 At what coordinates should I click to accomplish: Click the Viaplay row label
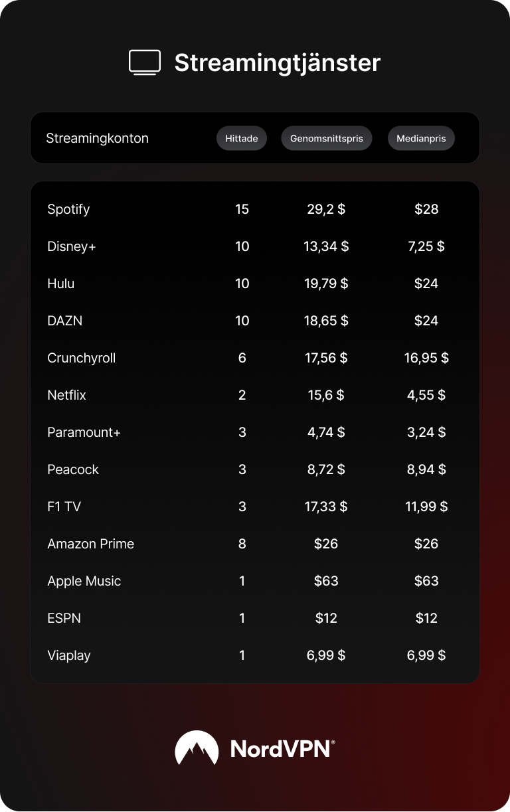coord(69,655)
